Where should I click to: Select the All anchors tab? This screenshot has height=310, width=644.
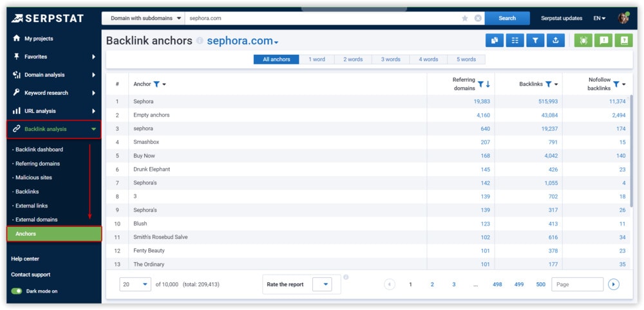click(276, 59)
